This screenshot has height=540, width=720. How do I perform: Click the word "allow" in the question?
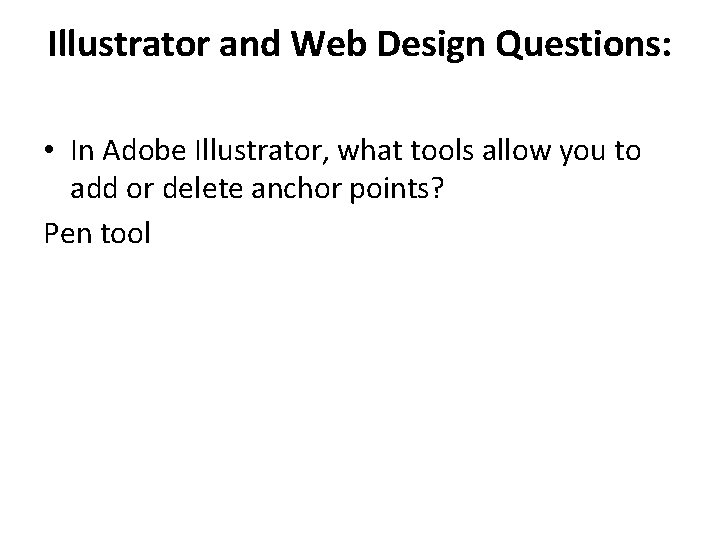pos(516,150)
